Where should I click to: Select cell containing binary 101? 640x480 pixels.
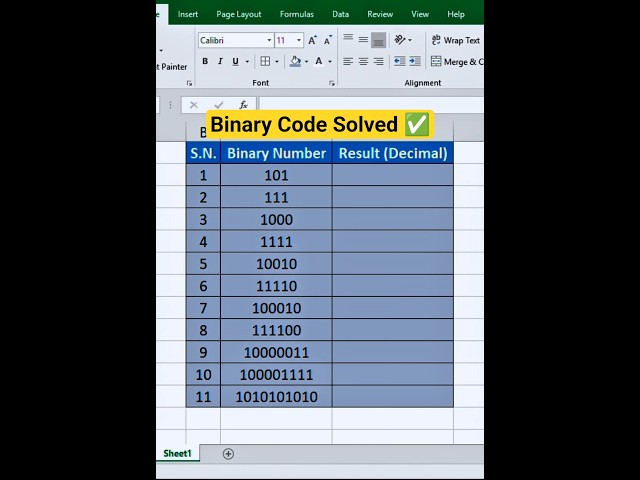pos(276,175)
